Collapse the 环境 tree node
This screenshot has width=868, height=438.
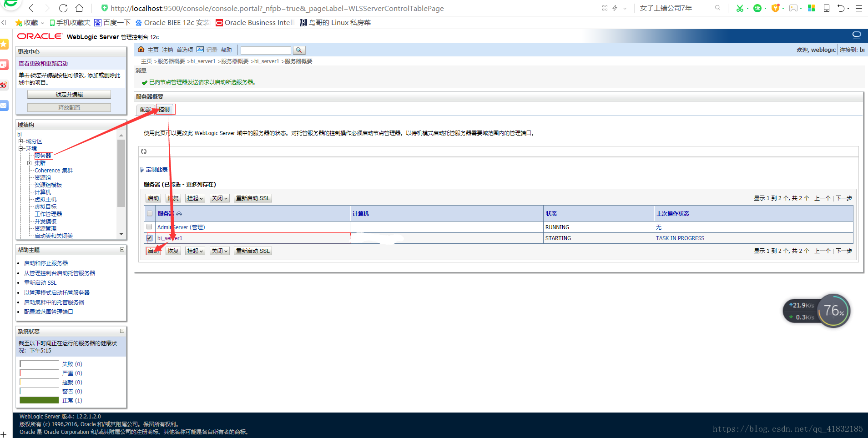20,148
